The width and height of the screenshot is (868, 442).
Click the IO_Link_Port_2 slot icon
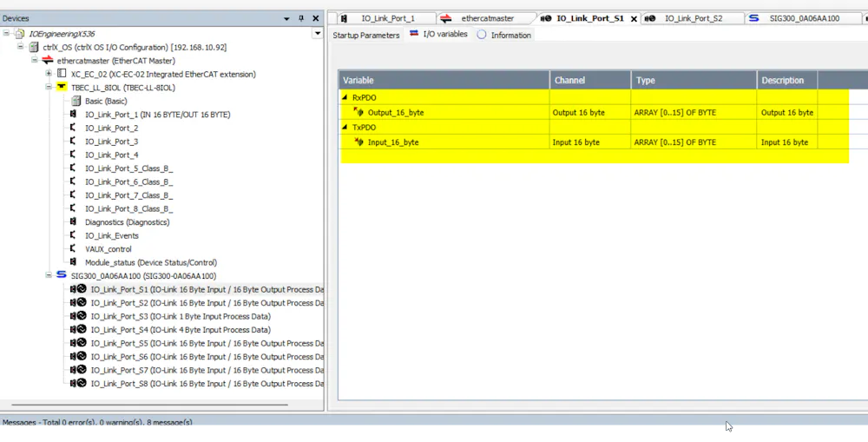click(73, 128)
